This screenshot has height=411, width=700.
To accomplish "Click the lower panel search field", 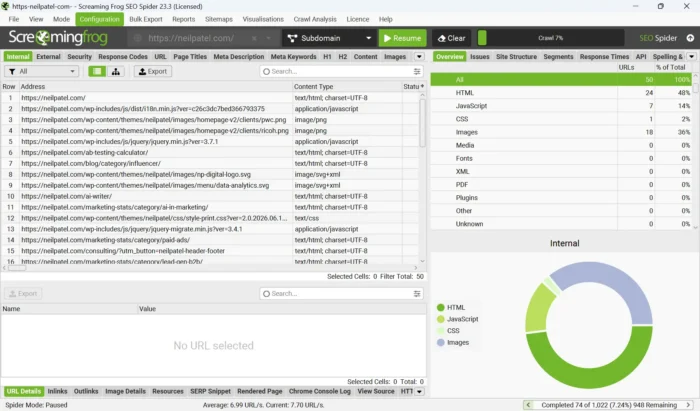I will (x=342, y=294).
